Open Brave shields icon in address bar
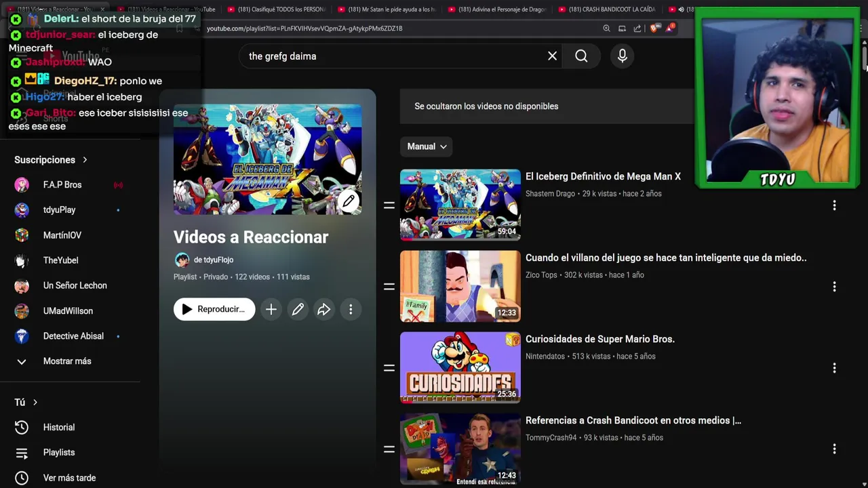Screen dimensions: 868x488 [x=654, y=28]
